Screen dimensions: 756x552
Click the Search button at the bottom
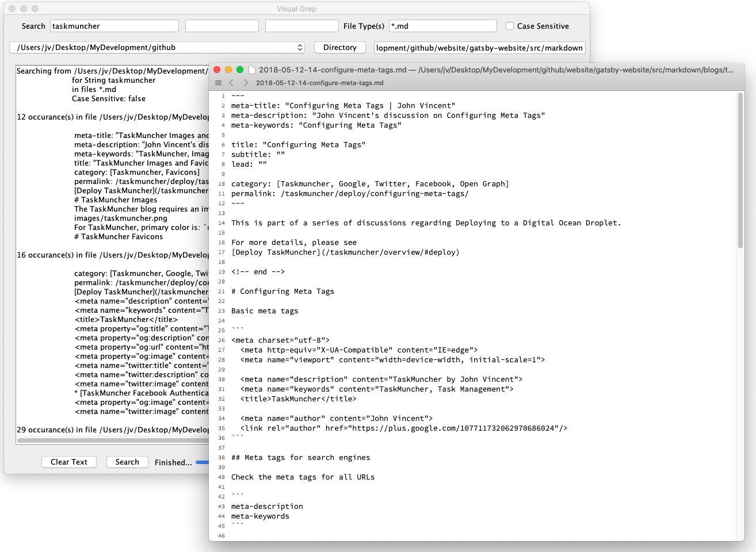point(127,462)
